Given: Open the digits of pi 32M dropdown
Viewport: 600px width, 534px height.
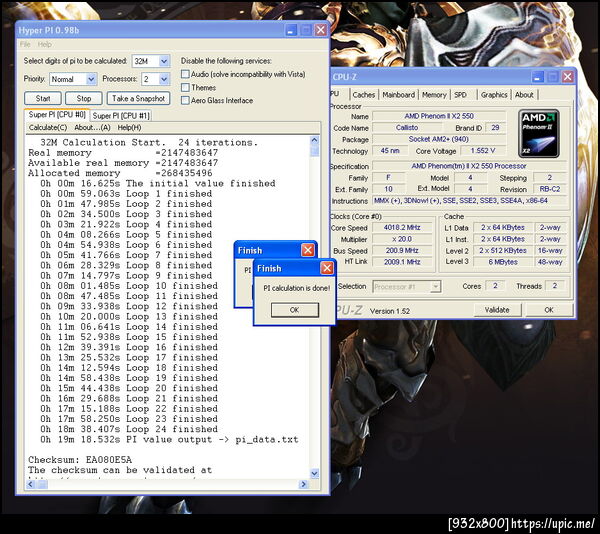Looking at the screenshot, I should [164, 61].
